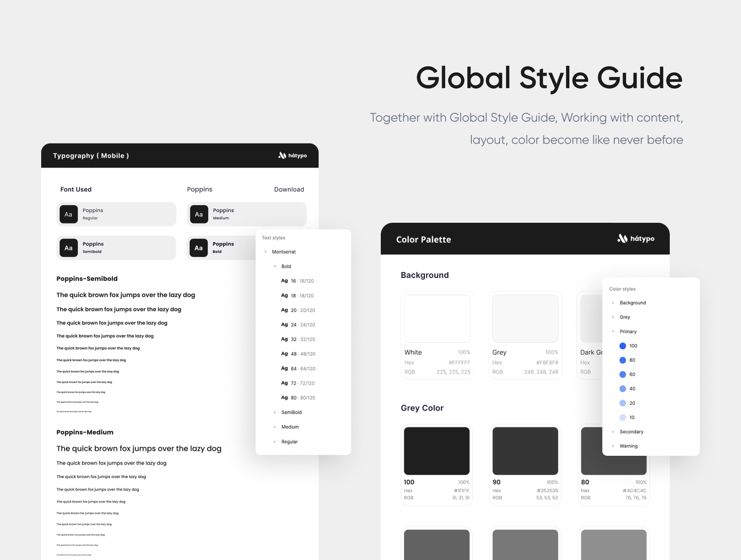Expand the Secondary color styles group
741x560 pixels.
[x=613, y=432]
